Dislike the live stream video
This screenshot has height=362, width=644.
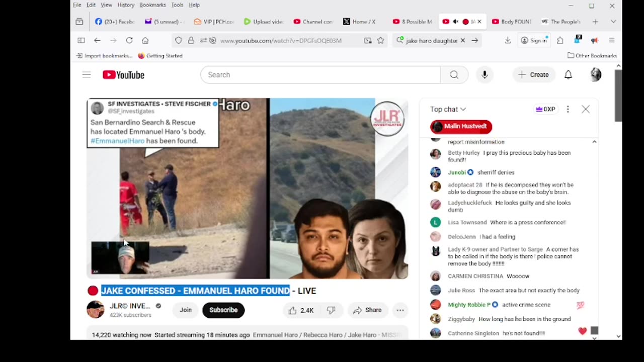(x=331, y=310)
